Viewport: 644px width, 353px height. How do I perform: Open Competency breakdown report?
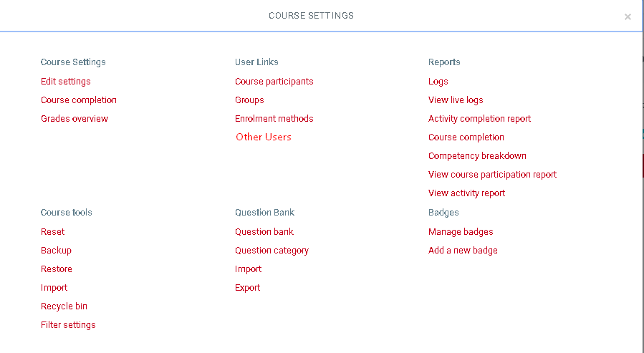477,156
